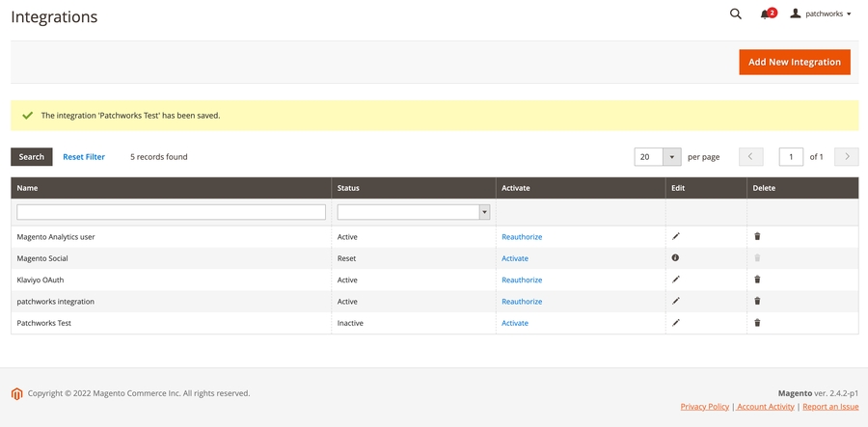Click pencil icon for Klaviyo OAuth
This screenshot has width=868, height=427.
676,280
